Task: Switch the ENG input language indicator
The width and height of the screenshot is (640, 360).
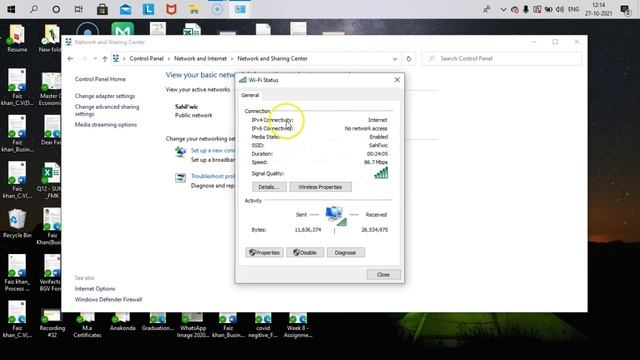Action: pyautogui.click(x=573, y=9)
